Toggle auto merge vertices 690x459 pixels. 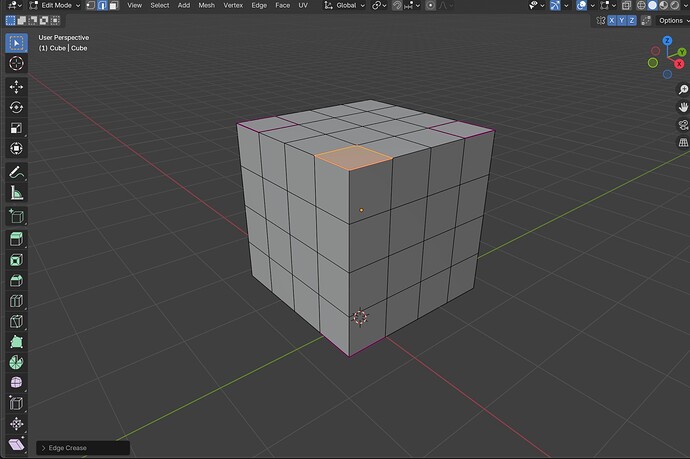click(646, 21)
